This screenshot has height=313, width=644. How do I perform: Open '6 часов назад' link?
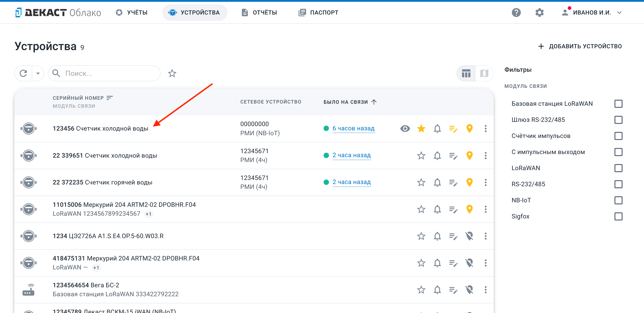(x=353, y=128)
